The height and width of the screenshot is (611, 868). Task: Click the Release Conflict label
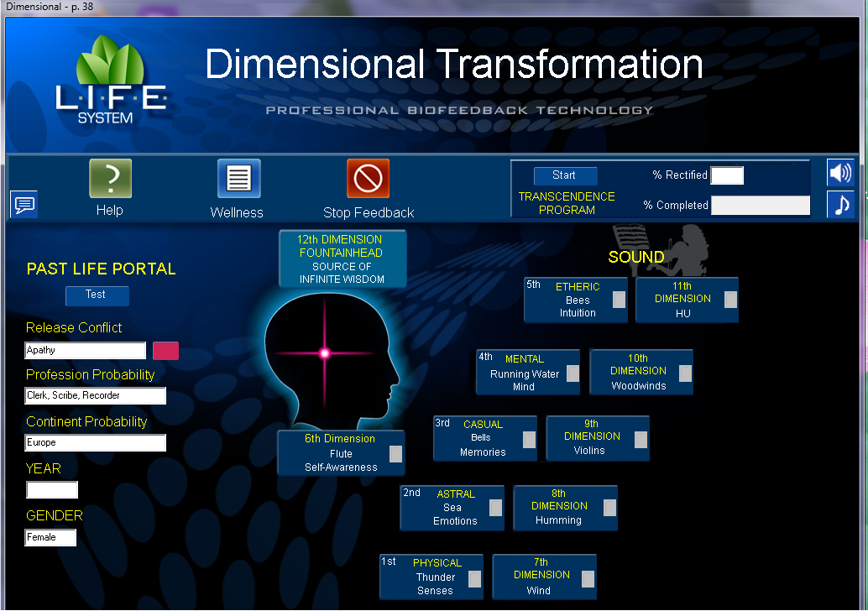(x=74, y=327)
